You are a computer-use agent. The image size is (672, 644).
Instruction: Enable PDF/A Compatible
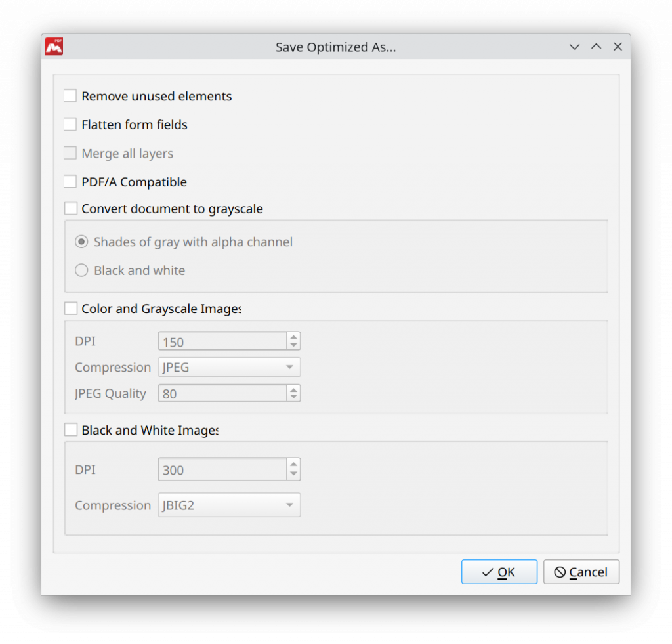tap(70, 181)
